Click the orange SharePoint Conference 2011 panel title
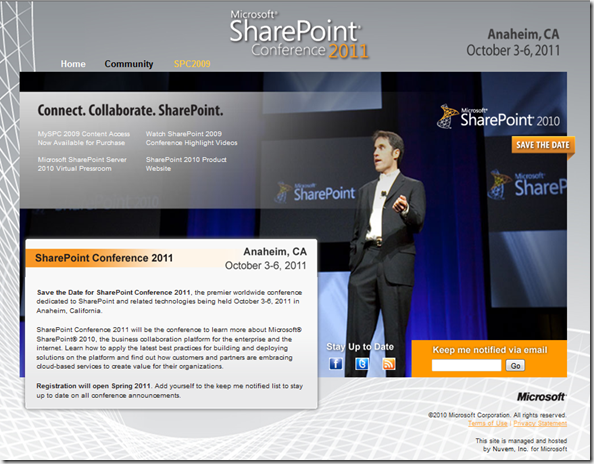Image resolution: width=594 pixels, height=464 pixels. pos(104,258)
